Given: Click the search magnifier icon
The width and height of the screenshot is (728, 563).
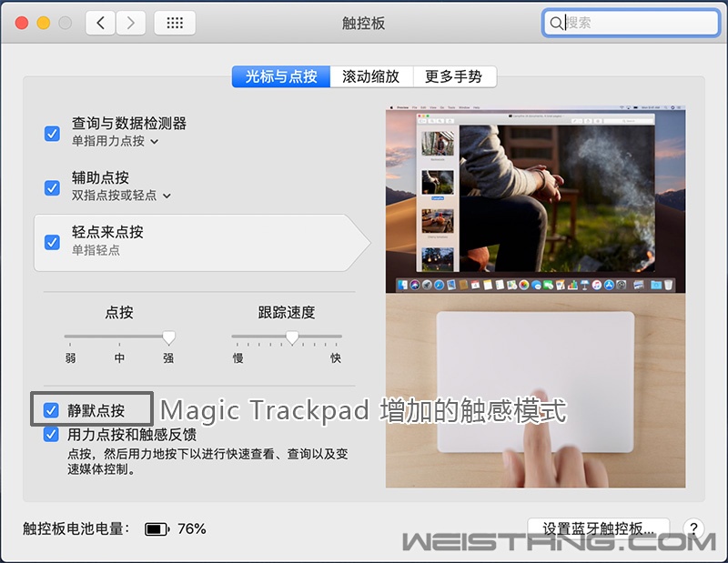Looking at the screenshot, I should [x=556, y=23].
